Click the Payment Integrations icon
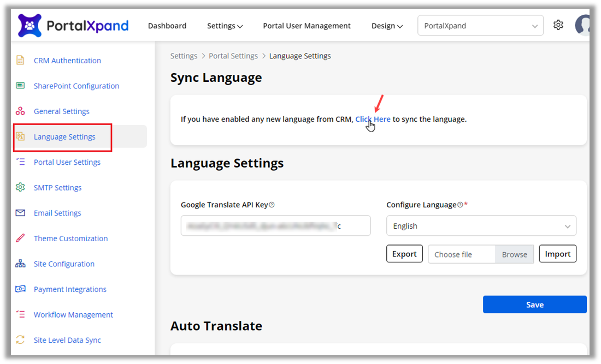The image size is (601, 364). click(20, 289)
